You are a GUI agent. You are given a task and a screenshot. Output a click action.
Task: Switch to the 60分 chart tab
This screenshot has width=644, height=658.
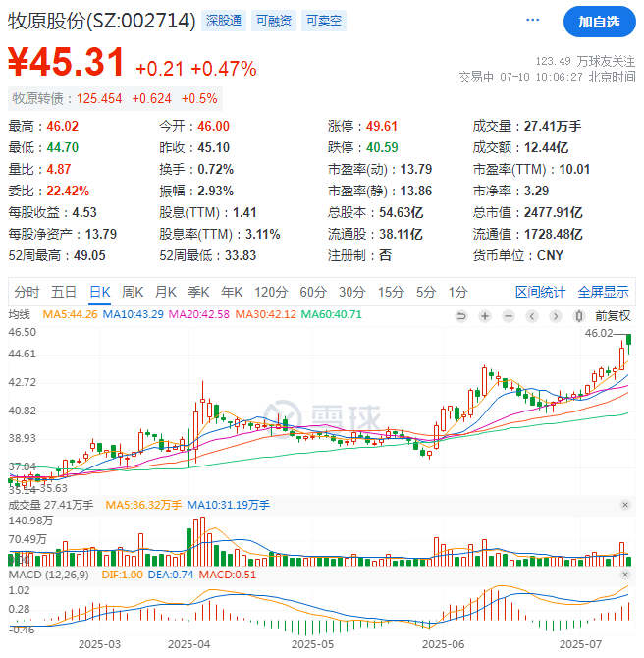click(313, 292)
